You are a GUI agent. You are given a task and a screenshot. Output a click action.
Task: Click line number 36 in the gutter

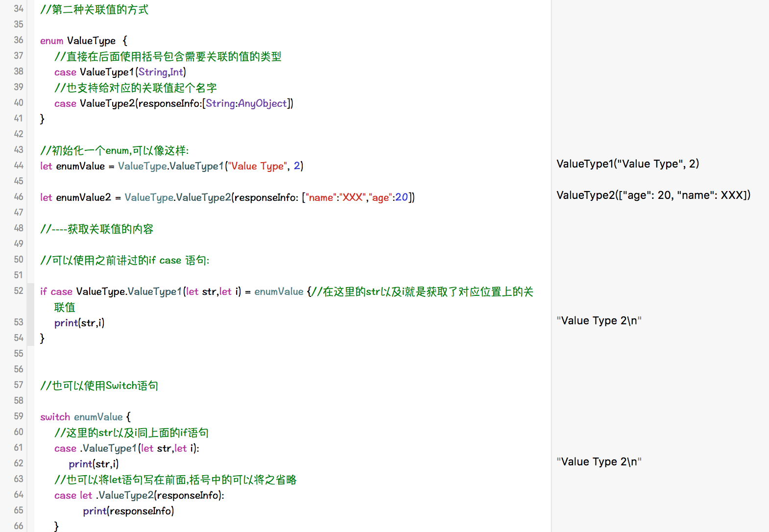[x=19, y=40]
